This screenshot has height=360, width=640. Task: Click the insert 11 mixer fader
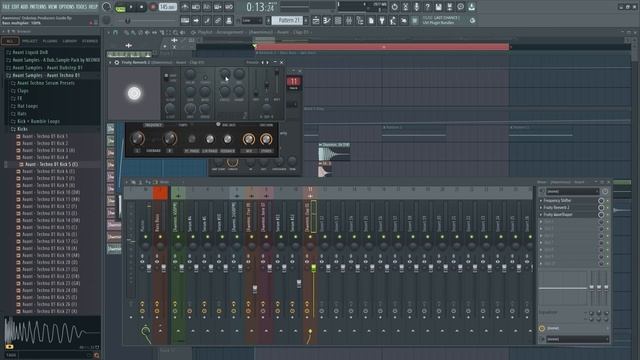313,268
